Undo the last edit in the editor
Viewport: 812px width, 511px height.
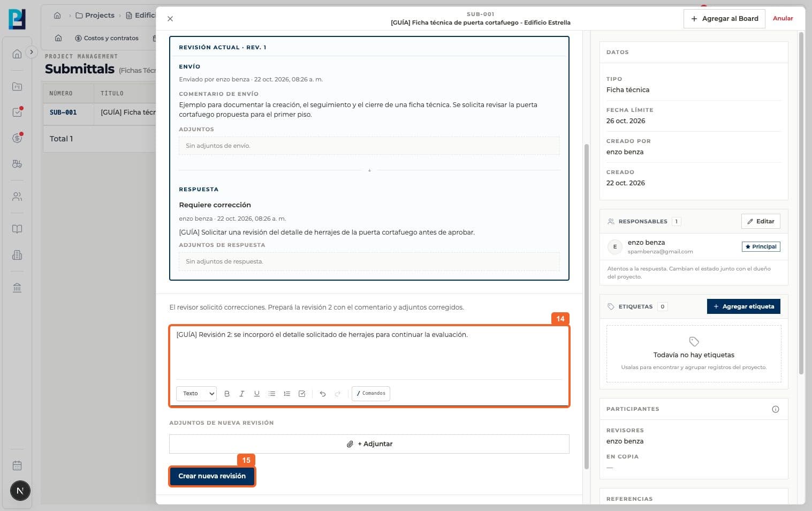pyautogui.click(x=323, y=394)
